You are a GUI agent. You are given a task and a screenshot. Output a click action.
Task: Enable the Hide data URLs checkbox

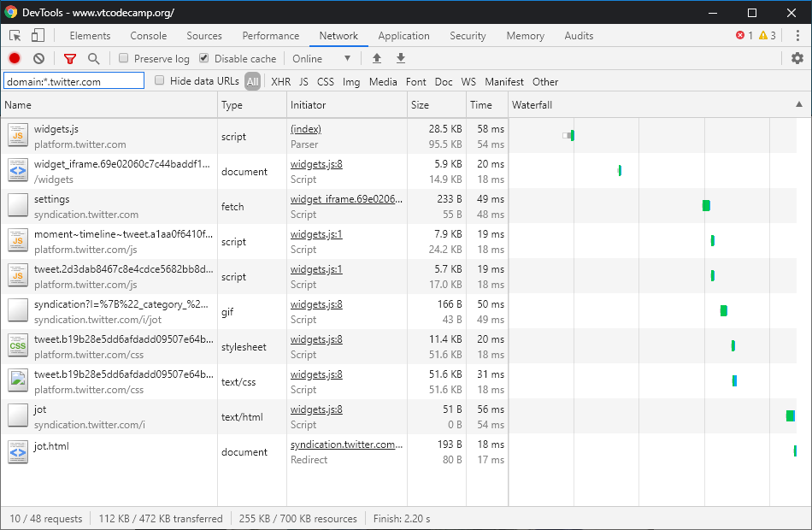[160, 80]
